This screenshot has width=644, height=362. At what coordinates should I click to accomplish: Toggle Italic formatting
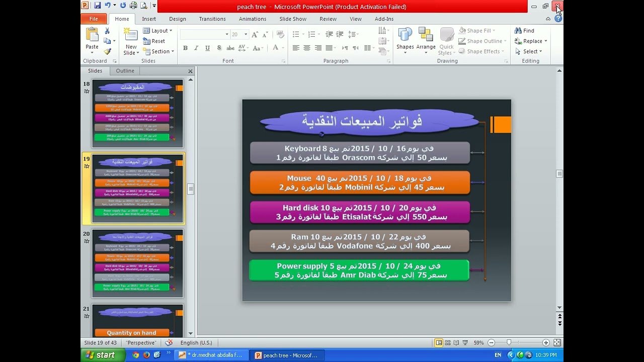[x=196, y=48]
